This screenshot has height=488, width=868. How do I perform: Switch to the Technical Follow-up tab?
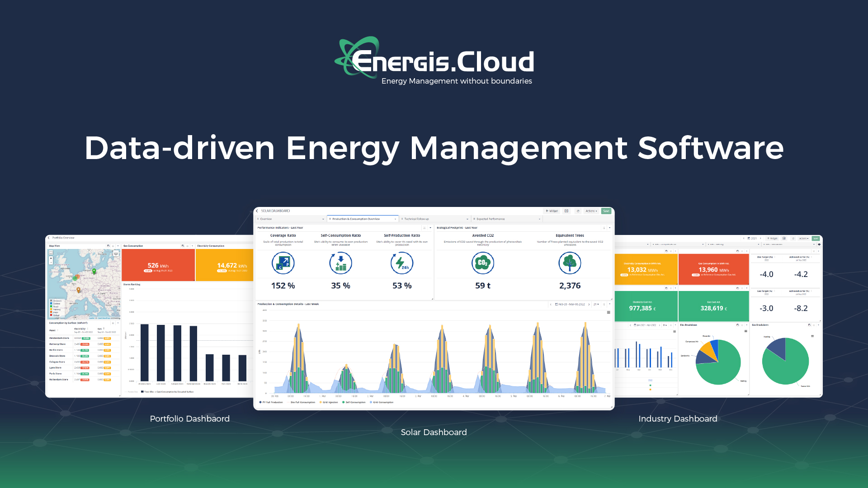(x=417, y=219)
